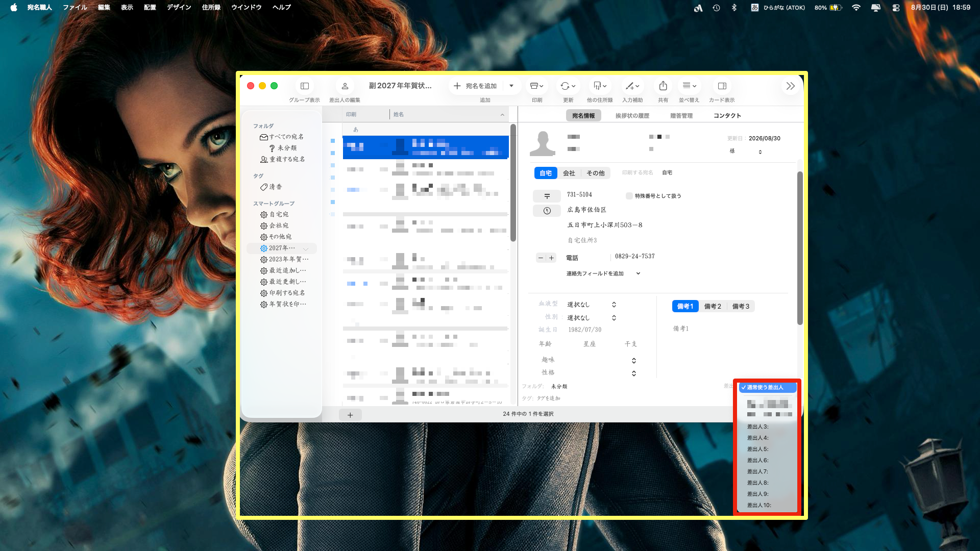Image resolution: width=980 pixels, height=551 pixels.
Task: Click the address list vertical scrollbar
Action: (x=513, y=183)
